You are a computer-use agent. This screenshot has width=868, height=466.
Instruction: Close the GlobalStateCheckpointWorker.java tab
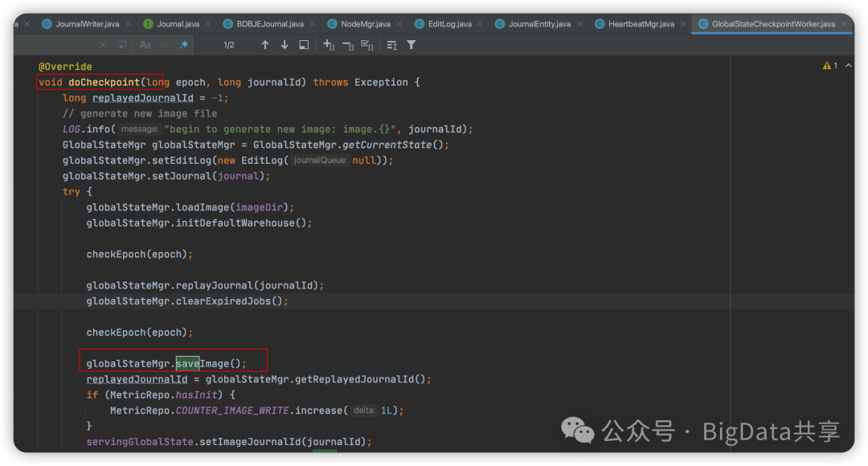click(x=844, y=24)
